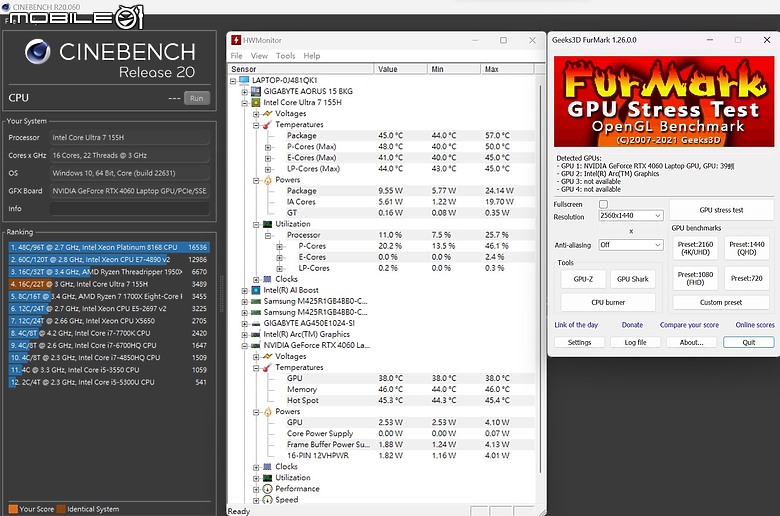Click the Run button for CPU in Cinebench

click(196, 98)
